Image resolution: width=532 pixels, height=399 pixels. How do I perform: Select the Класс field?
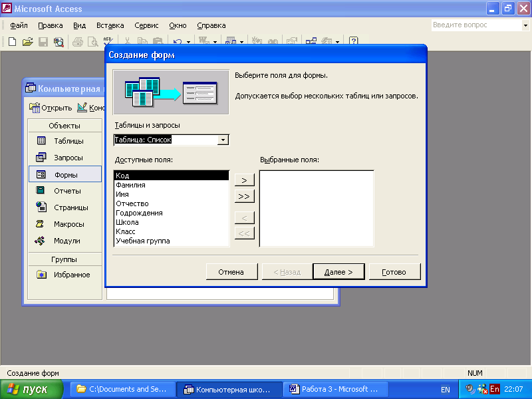[x=172, y=231]
